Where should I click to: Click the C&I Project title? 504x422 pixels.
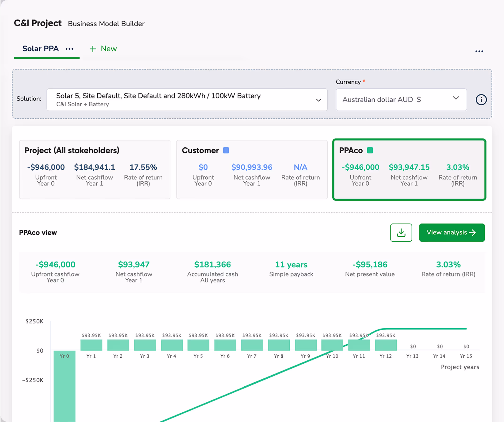[x=38, y=23]
